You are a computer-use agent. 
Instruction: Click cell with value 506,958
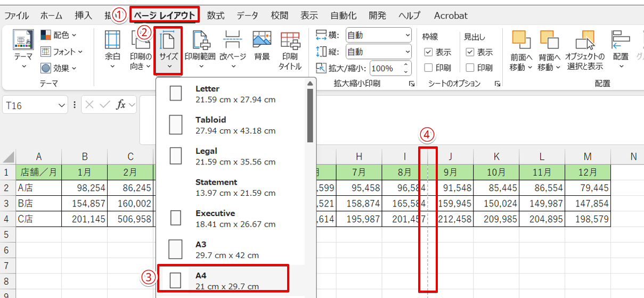coord(131,219)
